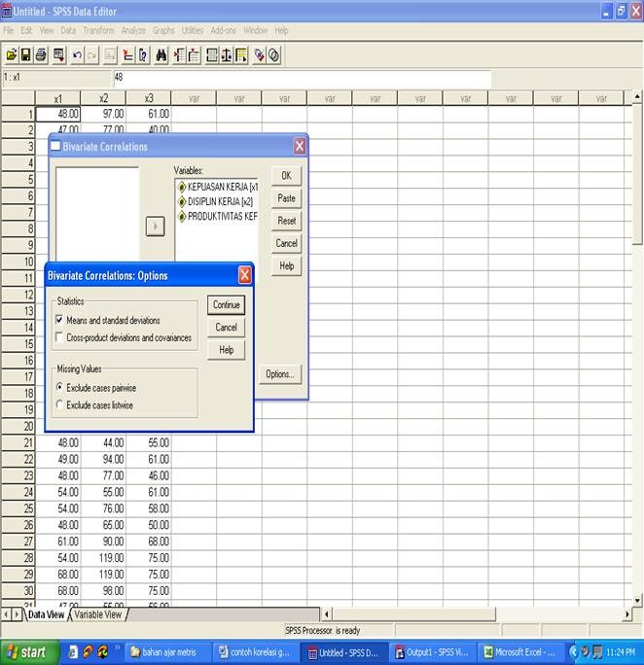644x665 pixels.
Task: Click the Undo arrow icon
Action: coord(77,55)
